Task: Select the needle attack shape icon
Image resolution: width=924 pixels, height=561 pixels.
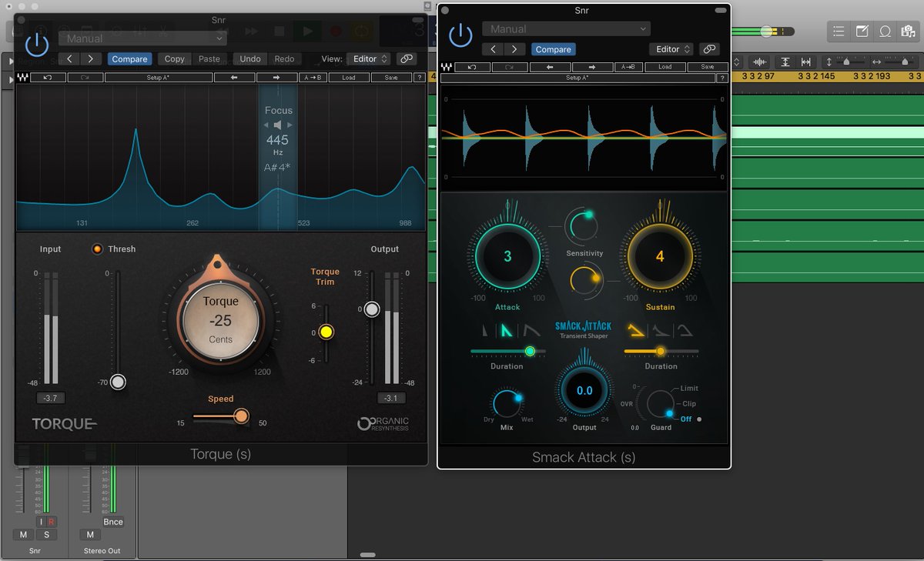Action: pos(484,331)
